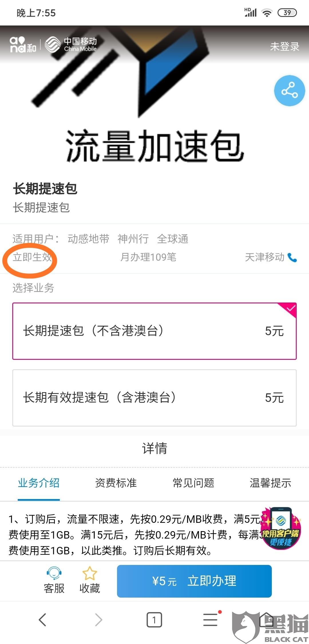
Task: Open the browser hamburger menu
Action: pos(211,620)
